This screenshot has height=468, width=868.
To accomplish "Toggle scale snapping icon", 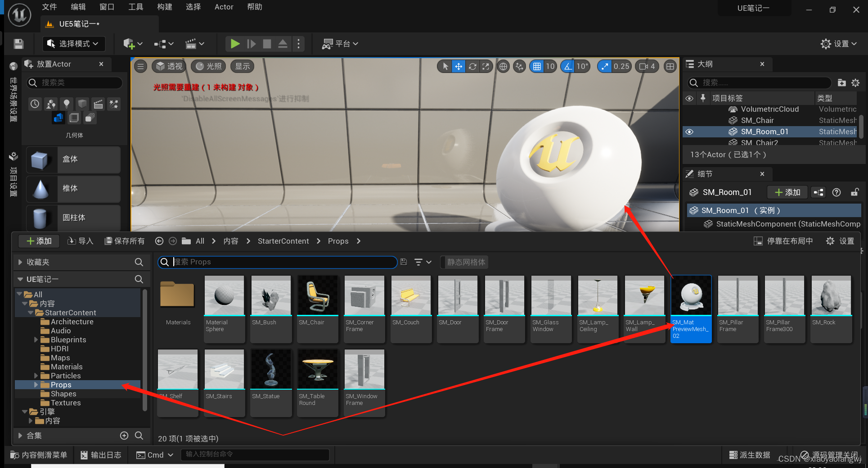I will 605,67.
